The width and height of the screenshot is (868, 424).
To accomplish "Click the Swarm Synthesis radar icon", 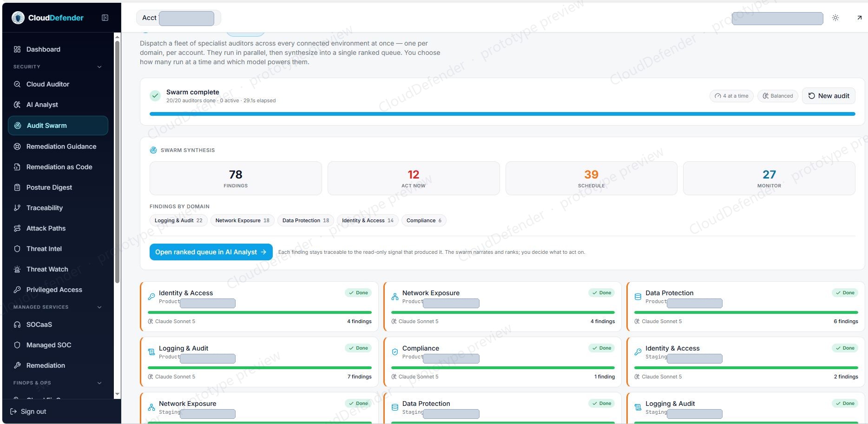I will tap(153, 150).
